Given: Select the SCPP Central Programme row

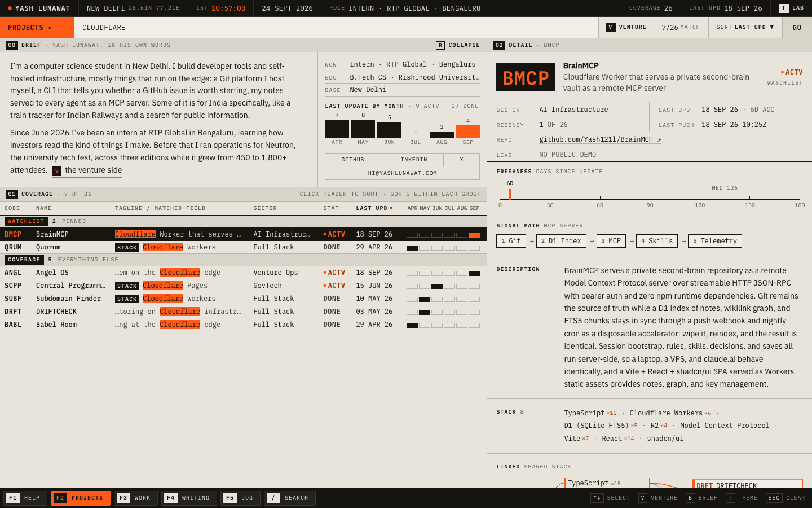Looking at the screenshot, I should click(243, 286).
